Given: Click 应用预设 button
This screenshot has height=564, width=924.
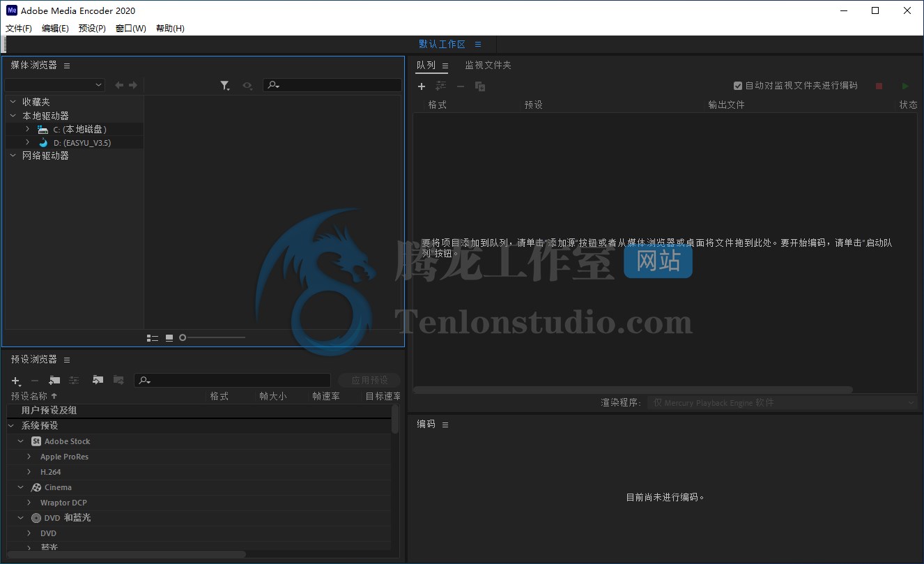Looking at the screenshot, I should point(369,380).
